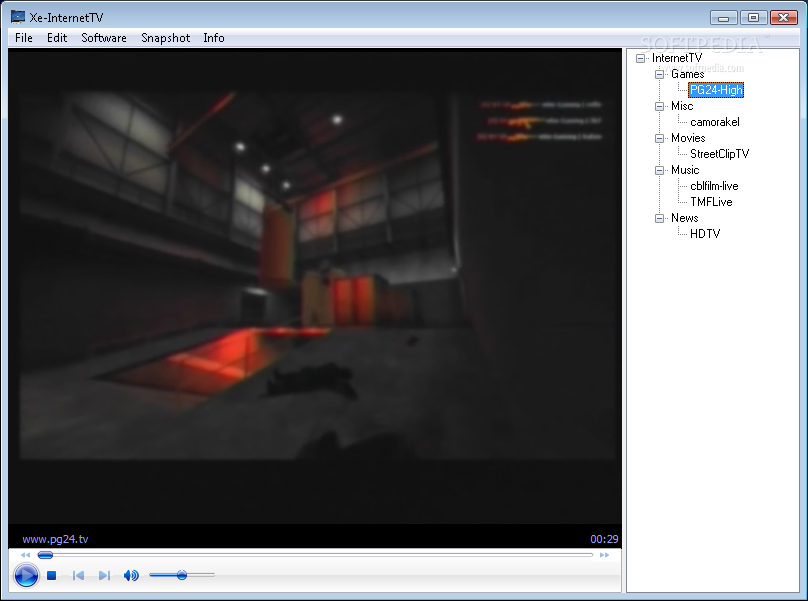Minimize the Xe-InternetTV window
Viewport: 808px width, 601px height.
click(723, 18)
